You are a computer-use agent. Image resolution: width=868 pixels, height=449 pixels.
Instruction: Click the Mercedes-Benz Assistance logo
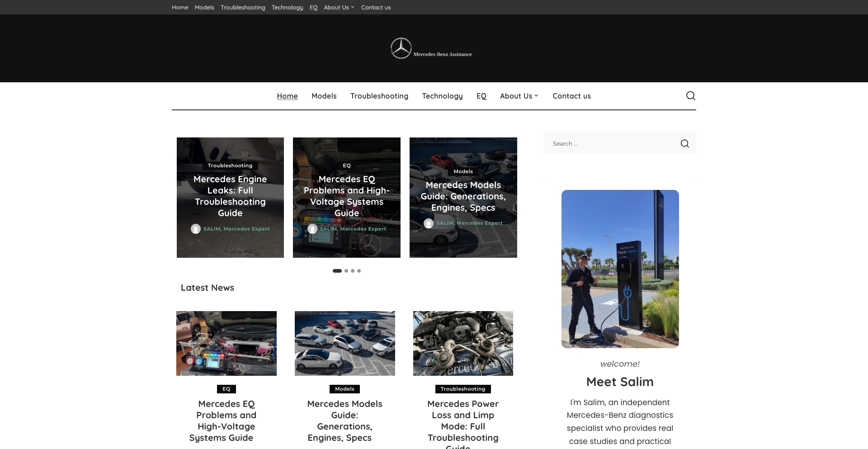[431, 48]
